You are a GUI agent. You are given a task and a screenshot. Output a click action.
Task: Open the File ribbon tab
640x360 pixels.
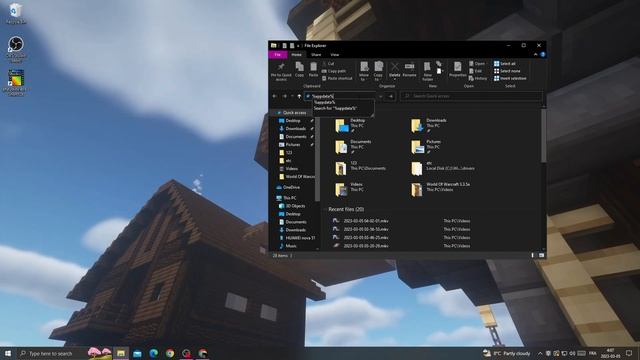coord(278,55)
